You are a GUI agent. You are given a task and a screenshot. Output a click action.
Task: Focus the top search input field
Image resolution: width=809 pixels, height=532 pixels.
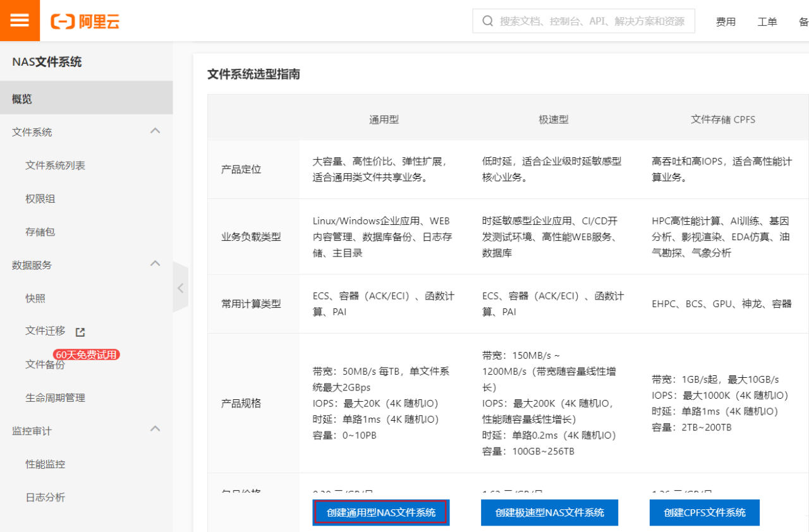point(591,21)
